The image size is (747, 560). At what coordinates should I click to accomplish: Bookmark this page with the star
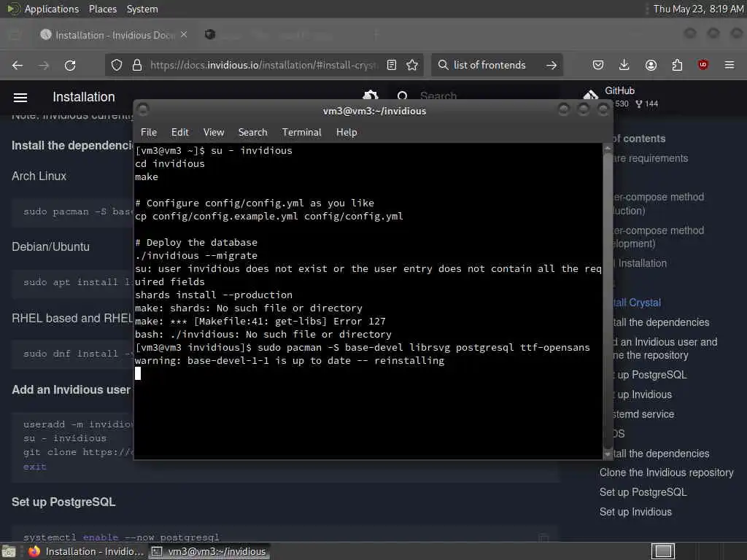(412, 65)
